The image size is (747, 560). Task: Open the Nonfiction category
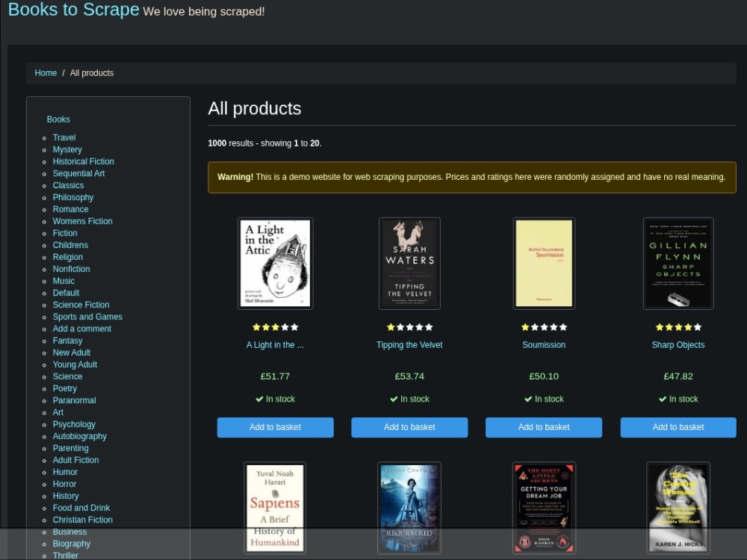tap(72, 269)
